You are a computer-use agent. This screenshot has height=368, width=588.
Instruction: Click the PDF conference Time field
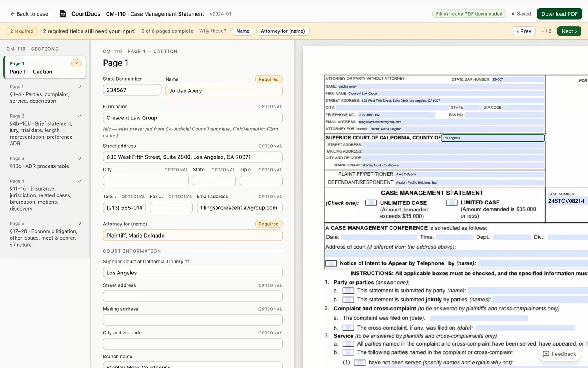click(x=454, y=237)
